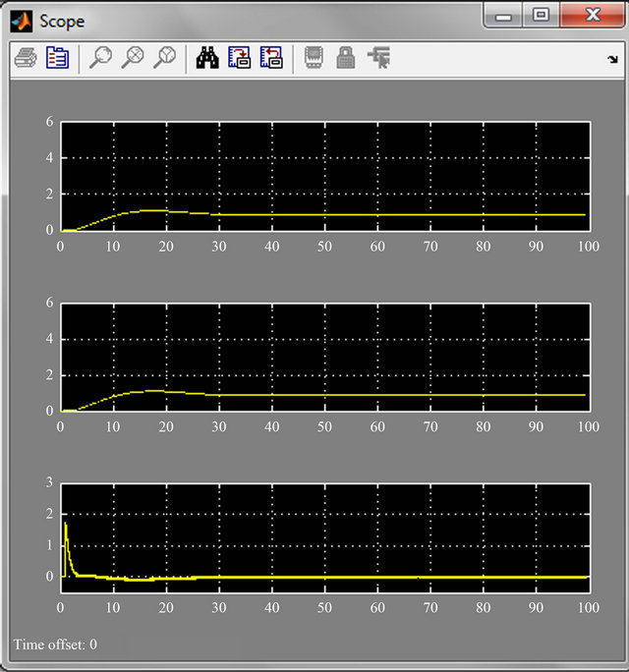This screenshot has width=629, height=672.
Task: Click Restore saved axes settings icon
Action: pos(271,57)
